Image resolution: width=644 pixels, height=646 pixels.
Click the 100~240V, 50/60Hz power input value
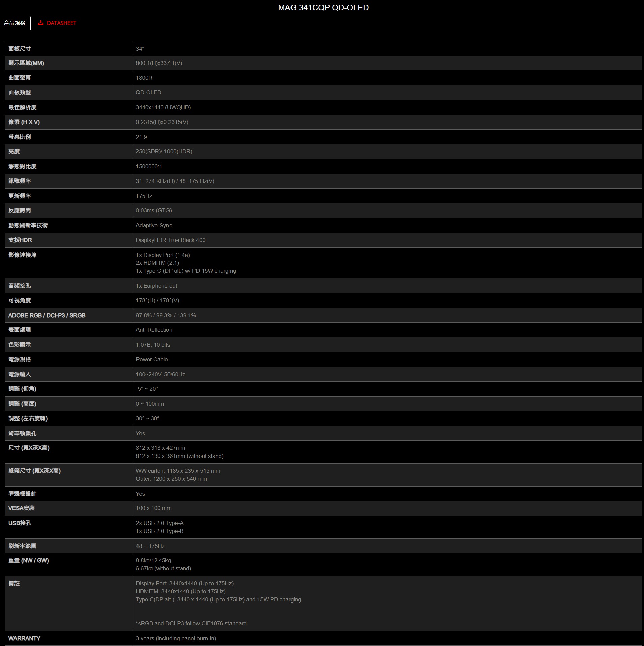[160, 374]
